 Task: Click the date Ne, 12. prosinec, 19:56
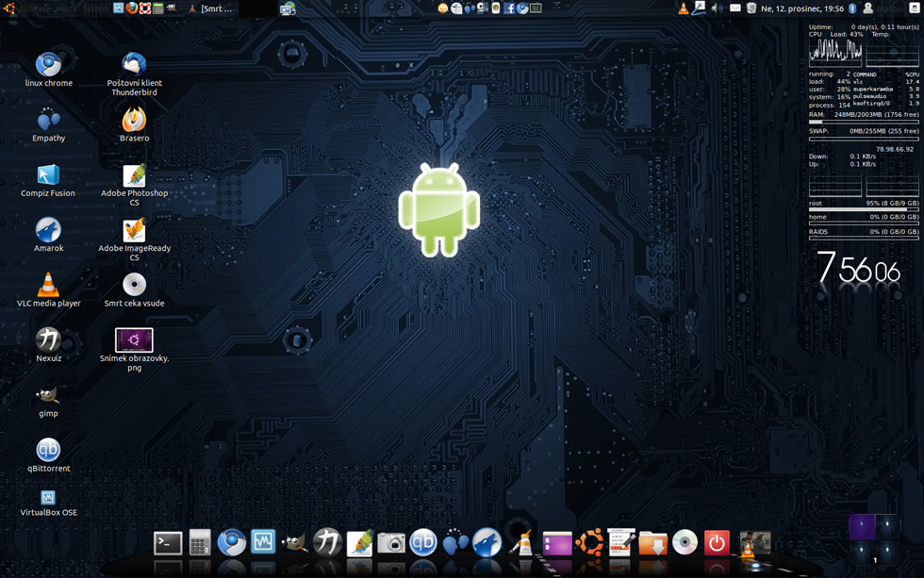(802, 8)
